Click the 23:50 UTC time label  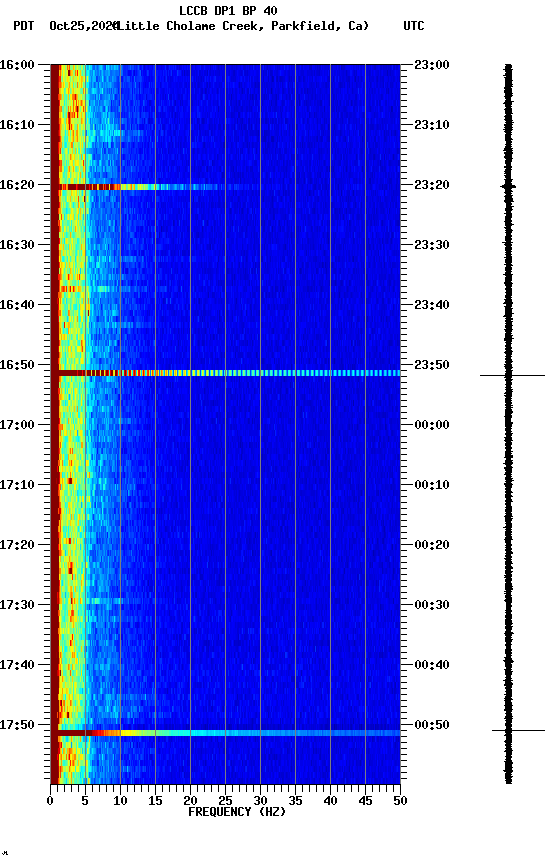point(432,365)
